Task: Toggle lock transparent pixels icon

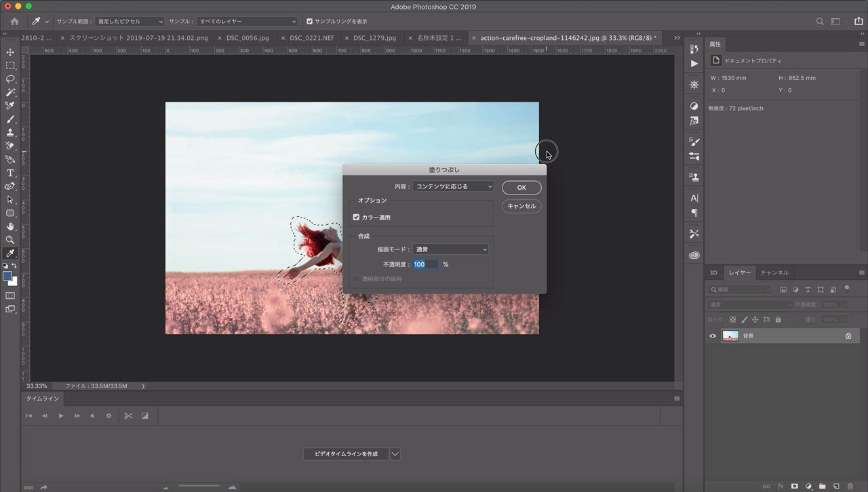Action: [732, 319]
